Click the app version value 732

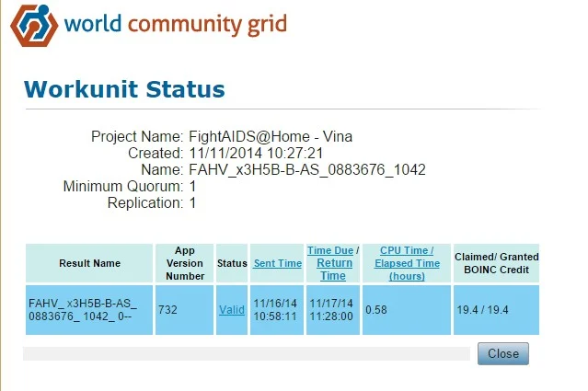click(167, 310)
